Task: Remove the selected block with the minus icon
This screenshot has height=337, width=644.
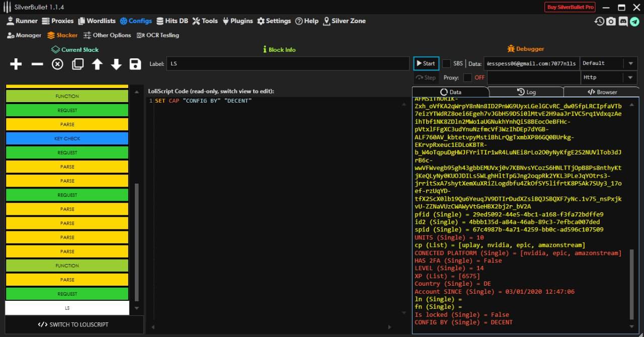Action: click(x=37, y=64)
